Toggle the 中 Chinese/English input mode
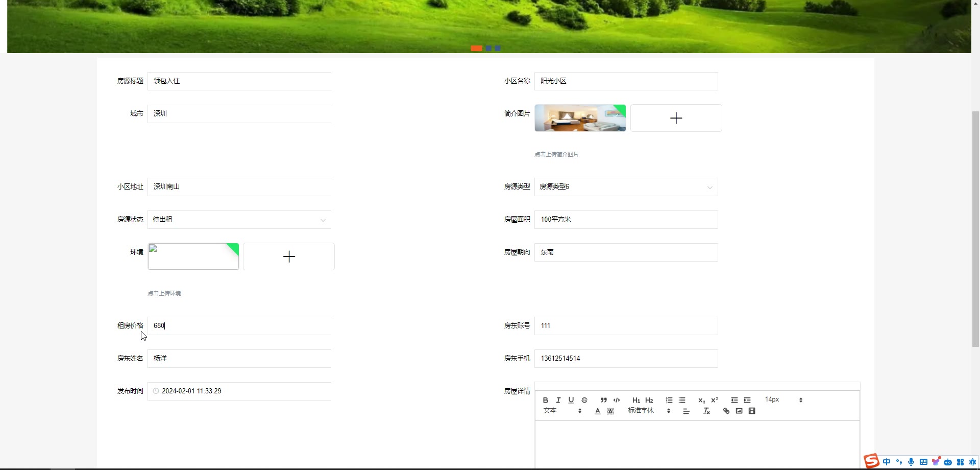 887,462
